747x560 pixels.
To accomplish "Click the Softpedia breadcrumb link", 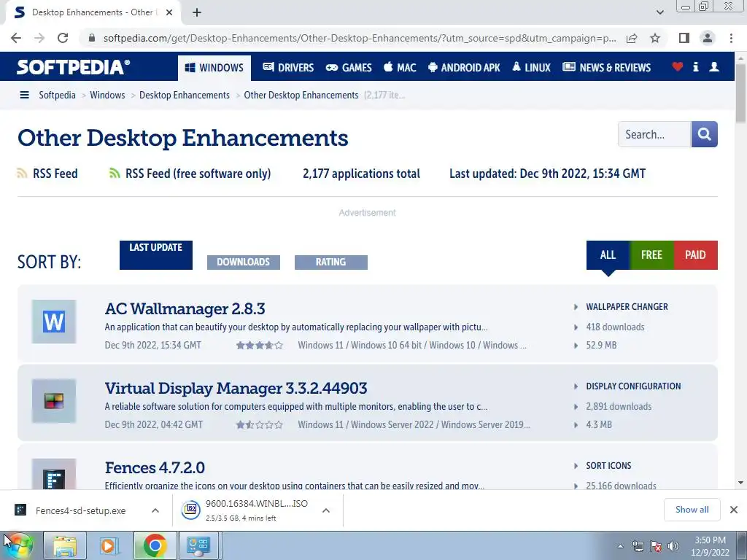I will 57,96.
